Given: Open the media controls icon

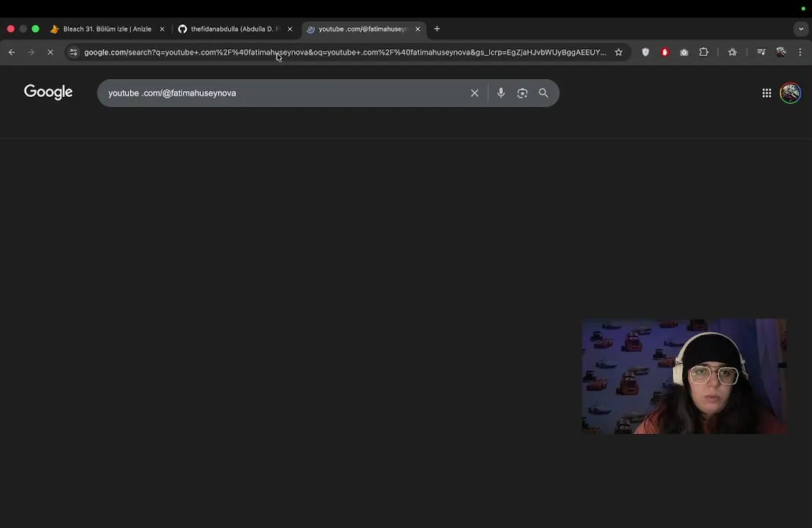Looking at the screenshot, I should (761, 52).
